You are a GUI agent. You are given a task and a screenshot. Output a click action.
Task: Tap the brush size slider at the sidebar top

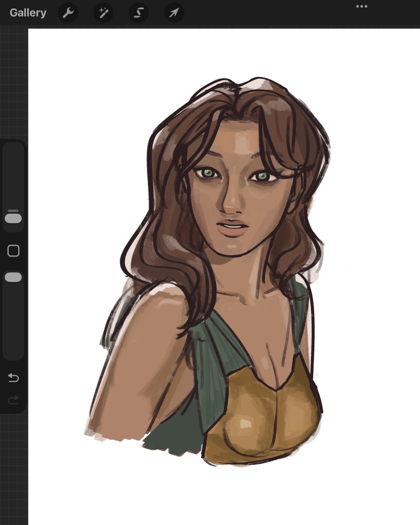(x=14, y=217)
